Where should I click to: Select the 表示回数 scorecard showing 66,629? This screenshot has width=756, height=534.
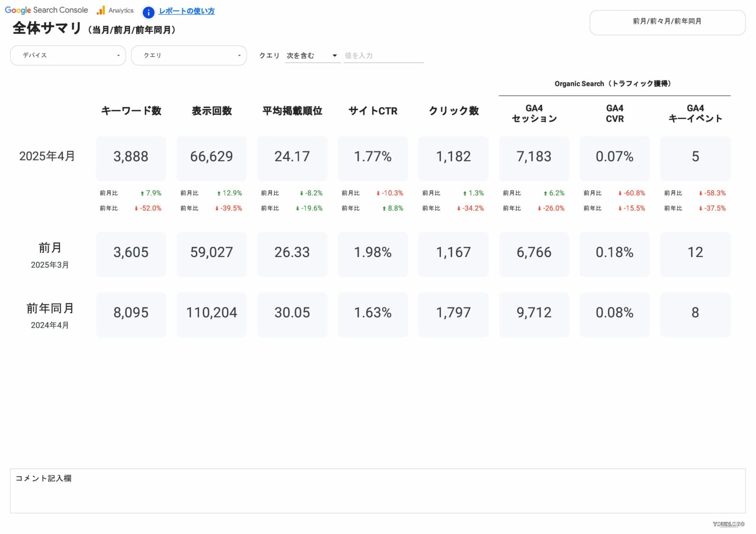212,157
